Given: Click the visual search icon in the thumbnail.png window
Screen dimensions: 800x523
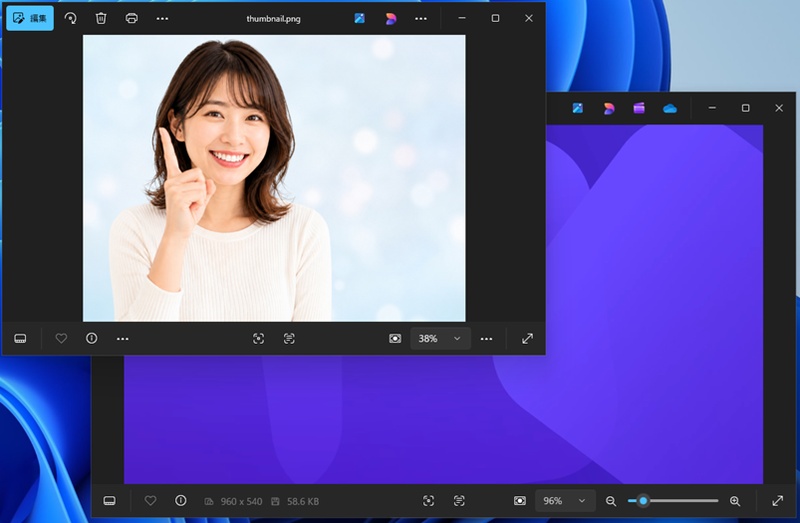Looking at the screenshot, I should (259, 338).
